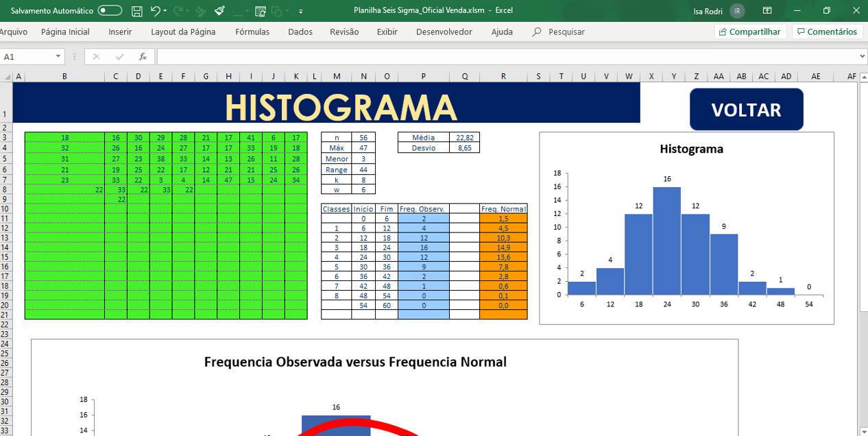Image resolution: width=868 pixels, height=436 pixels.
Task: Expand the formula bar chevron
Action: pos(862,57)
